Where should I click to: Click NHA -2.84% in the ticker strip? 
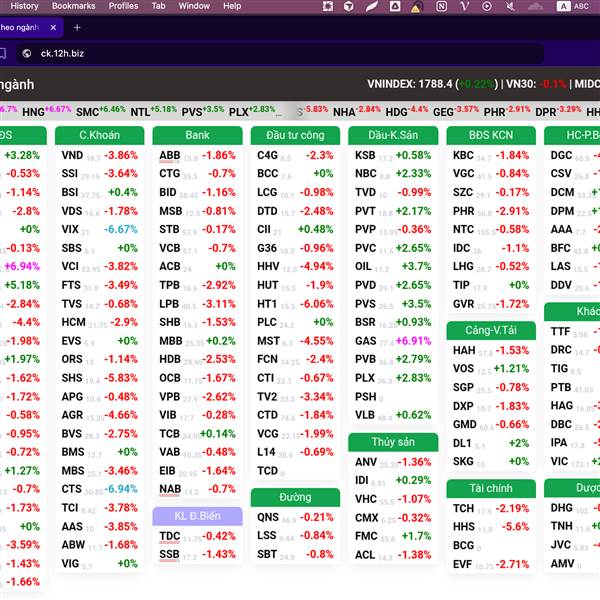357,111
